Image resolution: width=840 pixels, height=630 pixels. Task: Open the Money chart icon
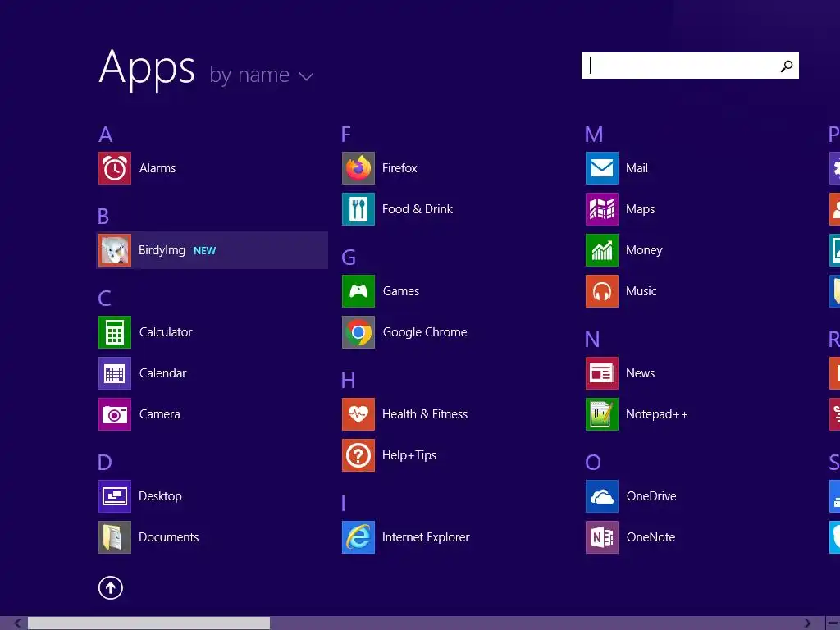click(602, 250)
